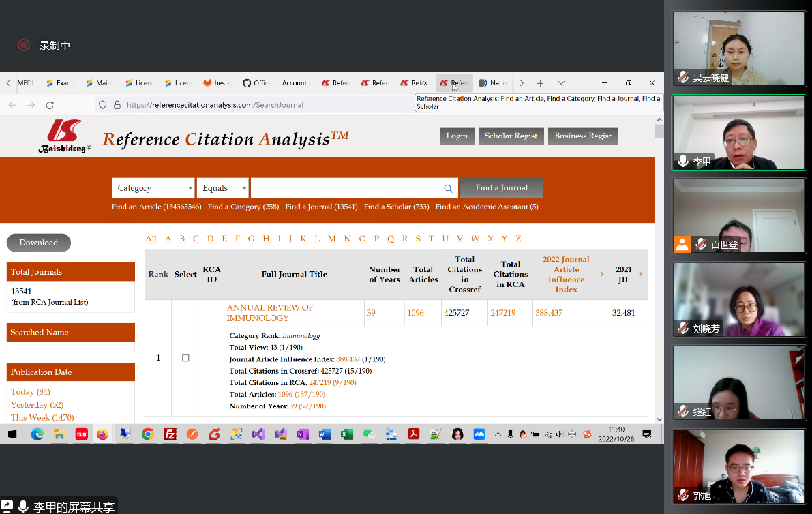This screenshot has height=514, width=812.
Task: Click the browser reload page button
Action: (49, 105)
